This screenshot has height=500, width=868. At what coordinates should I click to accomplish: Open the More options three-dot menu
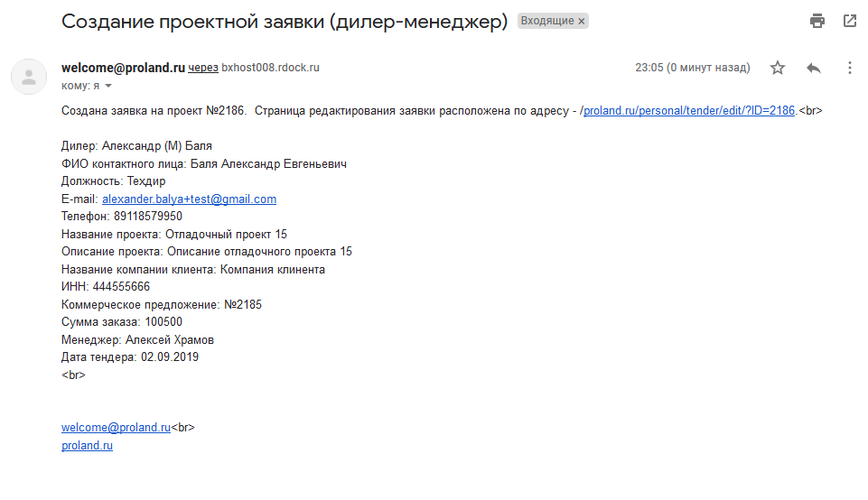(x=849, y=68)
